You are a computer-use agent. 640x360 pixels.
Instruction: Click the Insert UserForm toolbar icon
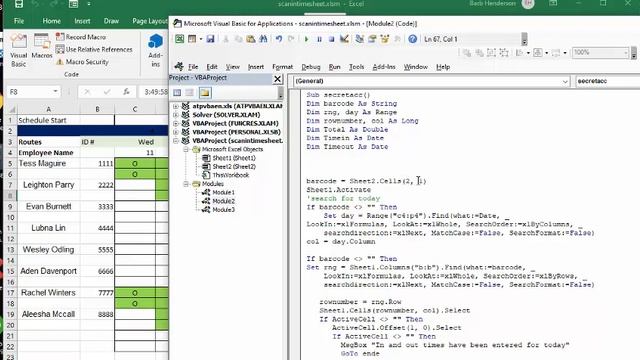pos(192,39)
